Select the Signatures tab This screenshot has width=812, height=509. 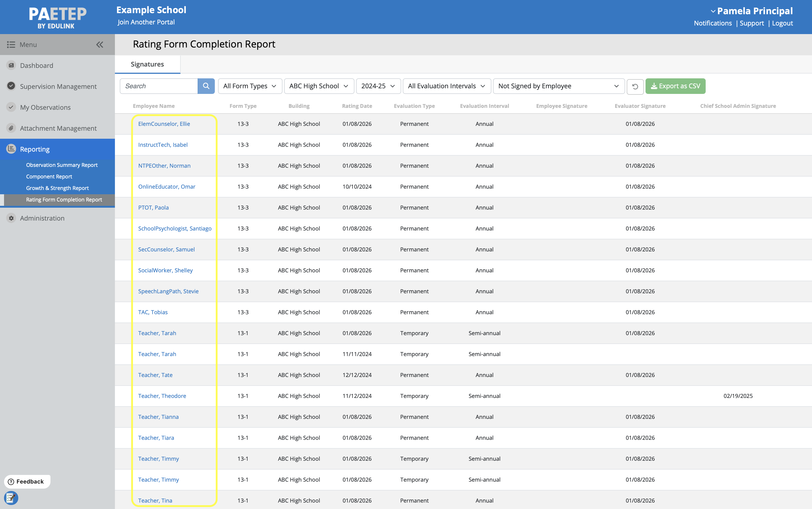pos(147,64)
